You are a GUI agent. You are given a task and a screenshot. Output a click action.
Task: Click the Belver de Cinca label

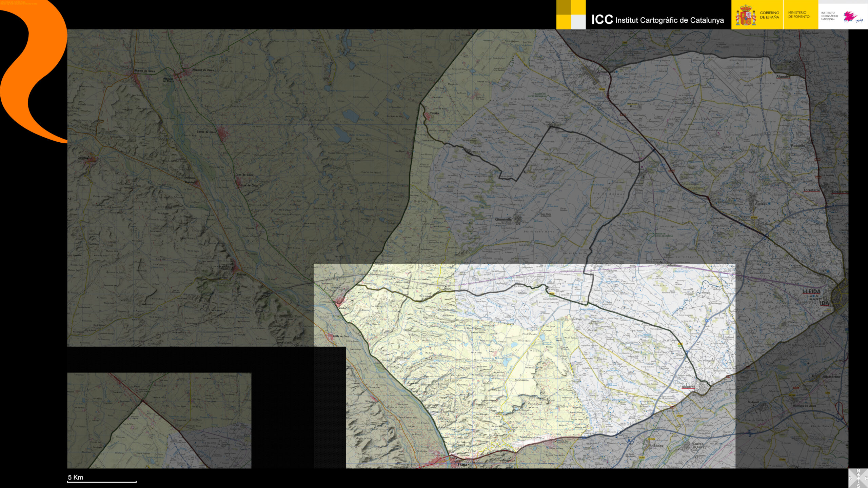coord(206,132)
